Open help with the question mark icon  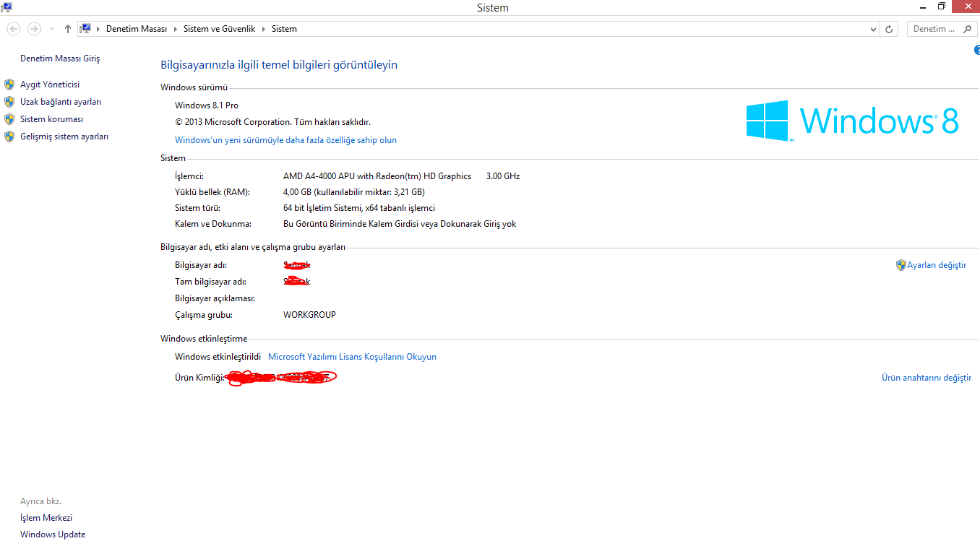coord(976,50)
